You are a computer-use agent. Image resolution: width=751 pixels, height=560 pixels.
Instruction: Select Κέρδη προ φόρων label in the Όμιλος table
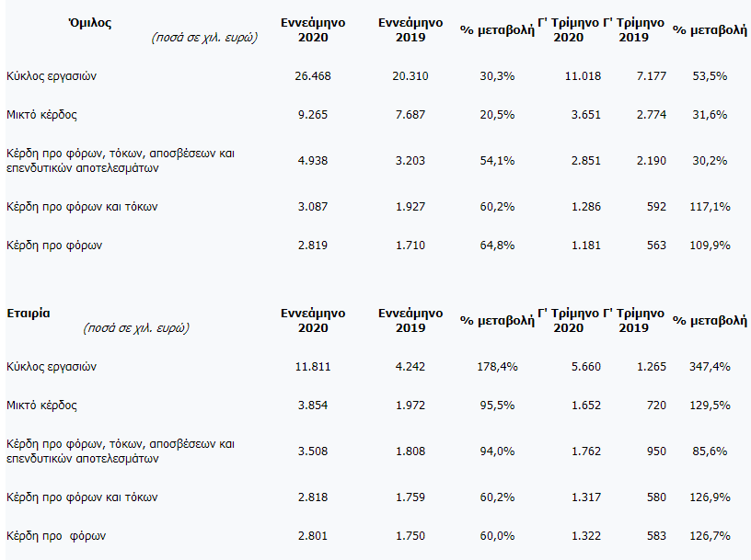pos(54,246)
